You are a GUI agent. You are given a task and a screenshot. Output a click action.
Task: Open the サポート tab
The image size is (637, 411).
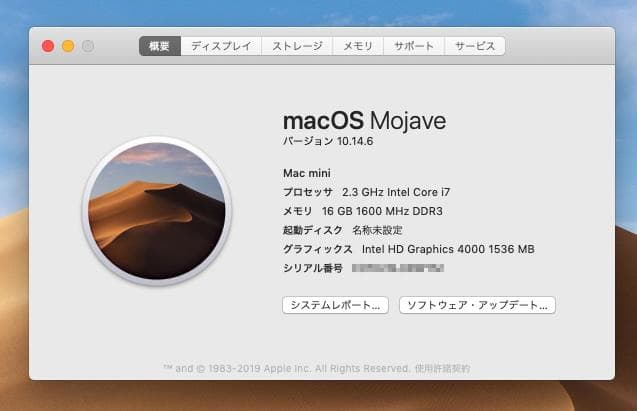point(414,46)
